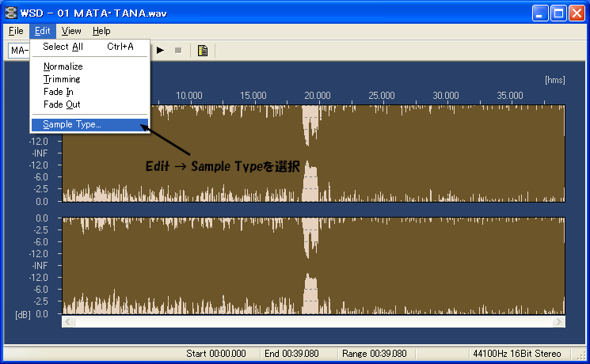This screenshot has height=364, width=590.
Task: Open the file information document icon
Action: point(203,51)
